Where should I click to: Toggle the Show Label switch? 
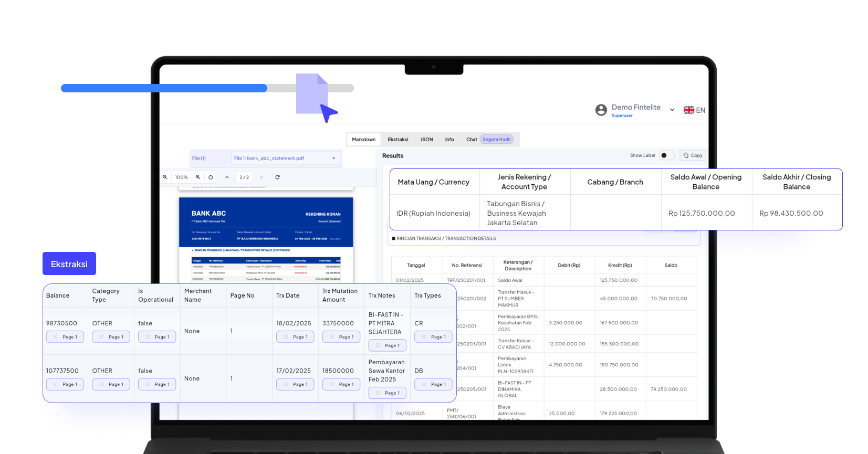(x=666, y=155)
